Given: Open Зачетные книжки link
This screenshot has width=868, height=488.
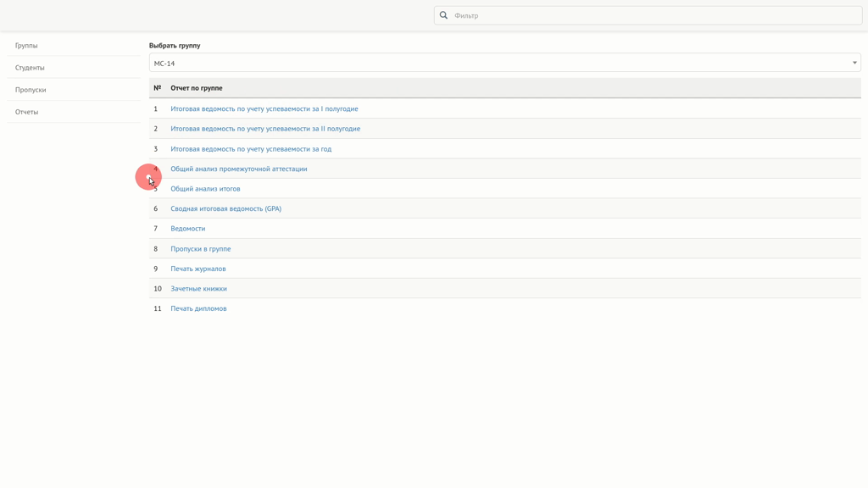Looking at the screenshot, I should click(198, 289).
